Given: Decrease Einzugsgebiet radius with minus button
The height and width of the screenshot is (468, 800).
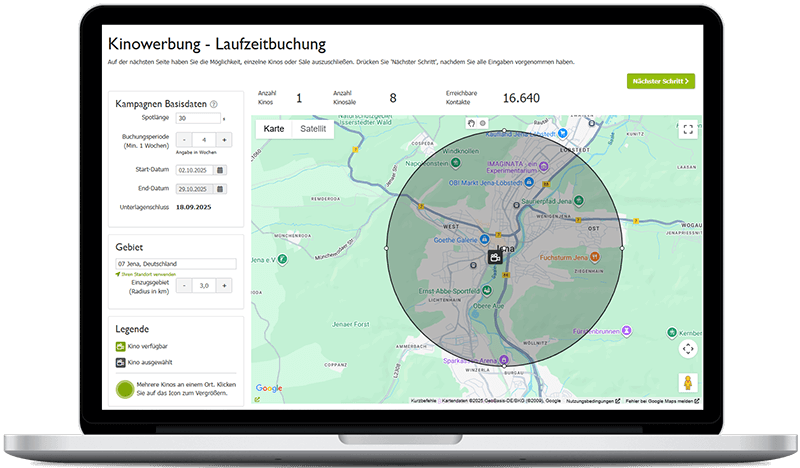Looking at the screenshot, I should (184, 286).
